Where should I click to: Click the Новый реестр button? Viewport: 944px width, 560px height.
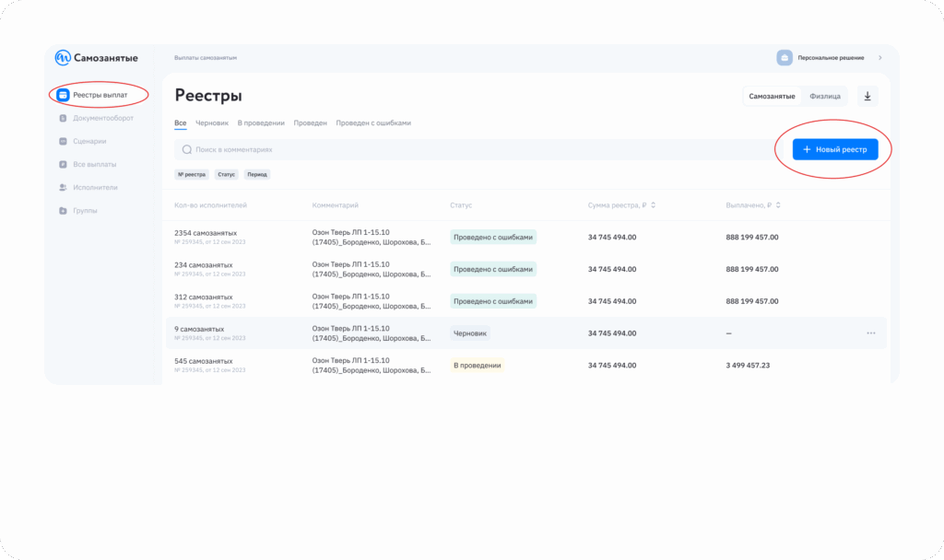pyautogui.click(x=835, y=149)
